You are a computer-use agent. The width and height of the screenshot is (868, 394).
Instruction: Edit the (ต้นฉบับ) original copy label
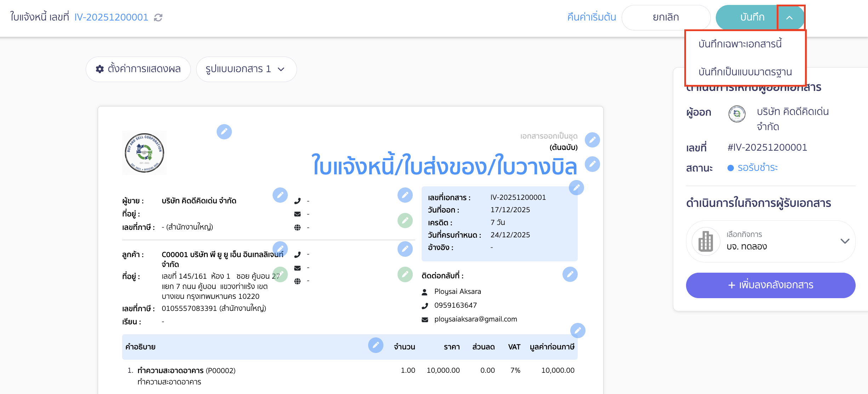(592, 140)
